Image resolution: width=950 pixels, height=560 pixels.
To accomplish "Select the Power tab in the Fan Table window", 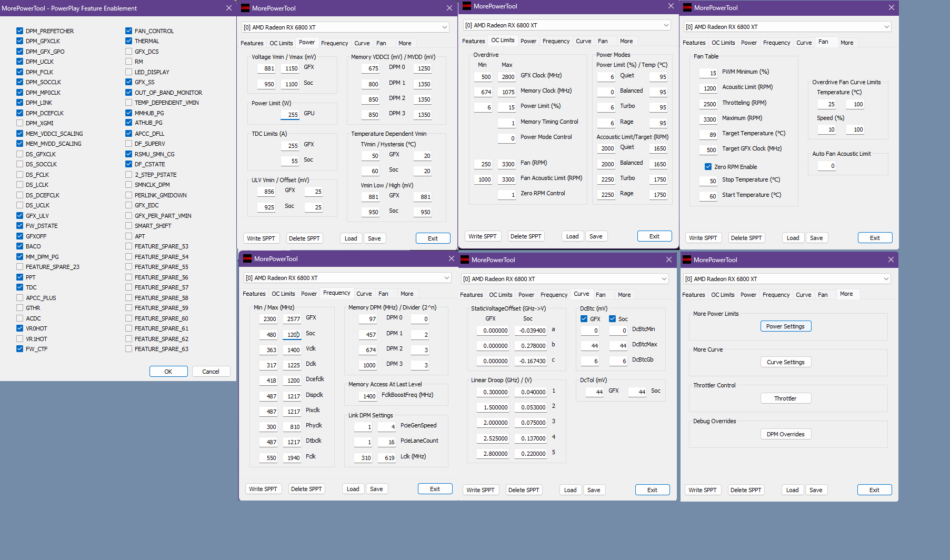I will coord(749,43).
